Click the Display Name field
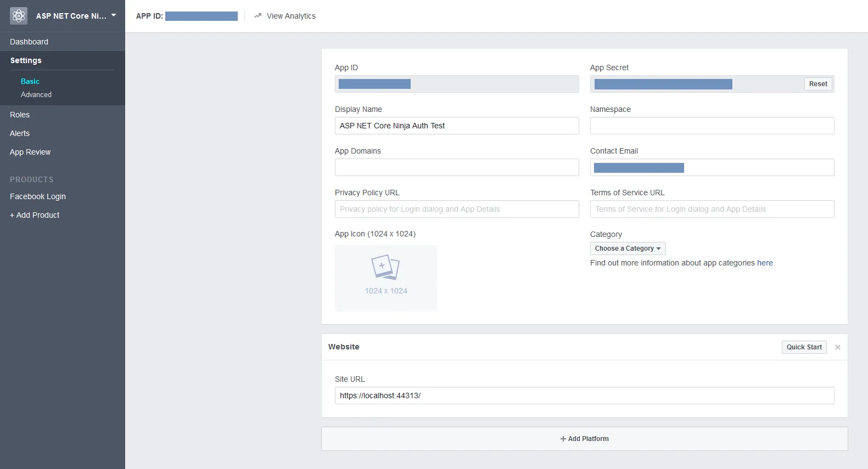This screenshot has height=469, width=868. pyautogui.click(x=457, y=126)
